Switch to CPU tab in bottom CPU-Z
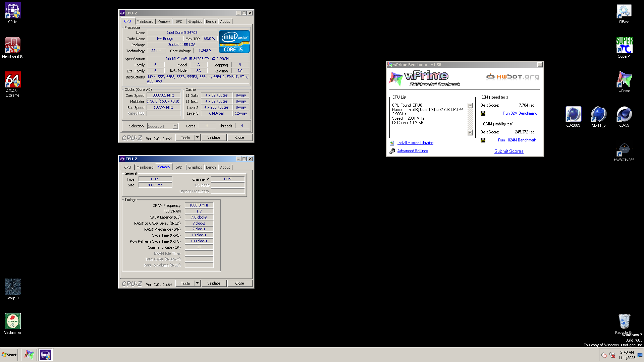This screenshot has height=362, width=644. coord(128,167)
